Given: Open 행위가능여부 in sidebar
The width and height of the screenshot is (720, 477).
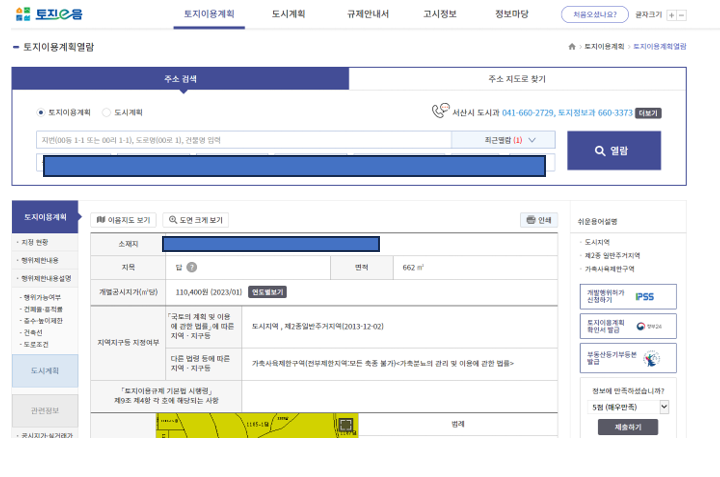Looking at the screenshot, I should coord(42,297).
